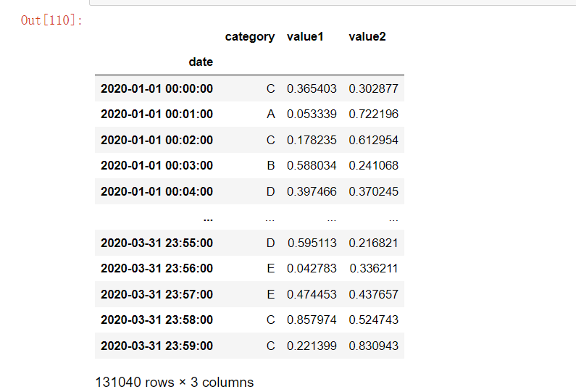This screenshot has height=392, width=576.
Task: Click value1 cell 0.221399
Action: coord(312,346)
